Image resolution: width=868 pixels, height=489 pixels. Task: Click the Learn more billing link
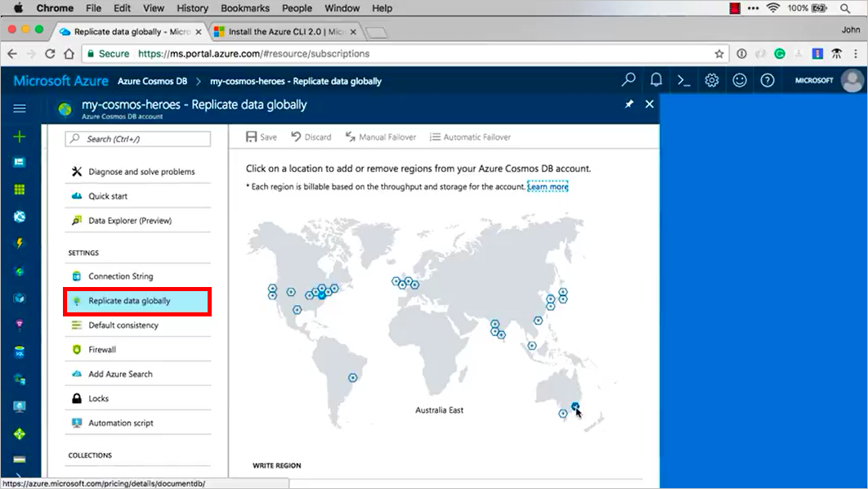tap(547, 186)
